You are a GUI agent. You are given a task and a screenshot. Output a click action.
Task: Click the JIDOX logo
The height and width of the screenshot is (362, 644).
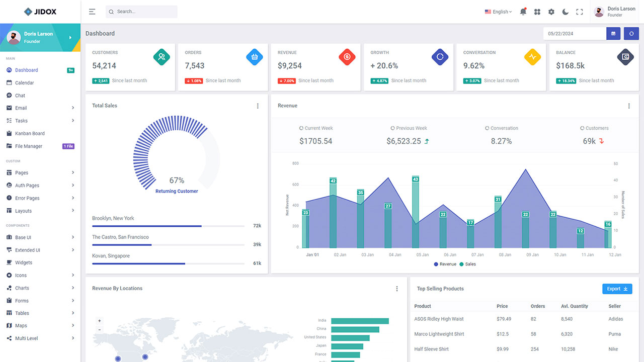[x=40, y=12]
